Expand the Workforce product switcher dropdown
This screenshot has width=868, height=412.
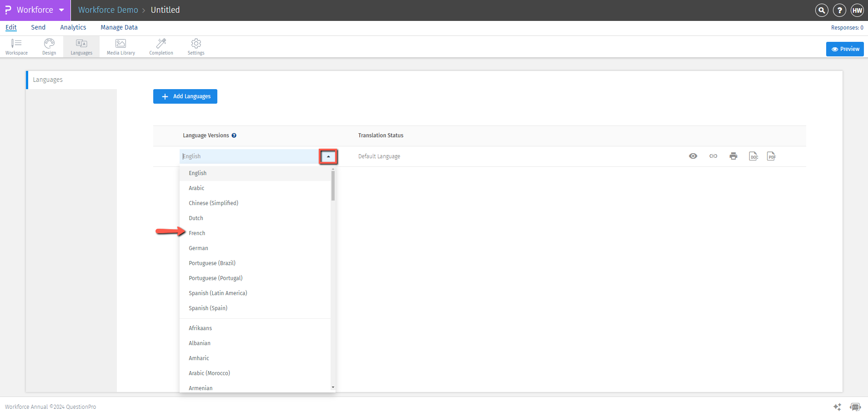tap(61, 10)
